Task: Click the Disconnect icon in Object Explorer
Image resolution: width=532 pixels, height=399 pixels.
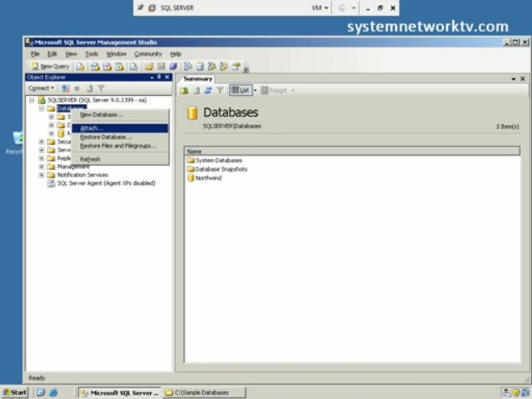Action: (x=65, y=89)
